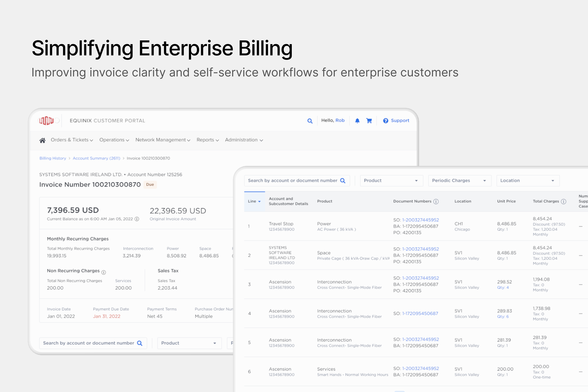Open the shopping cart icon
The image size is (588, 392).
click(x=369, y=121)
